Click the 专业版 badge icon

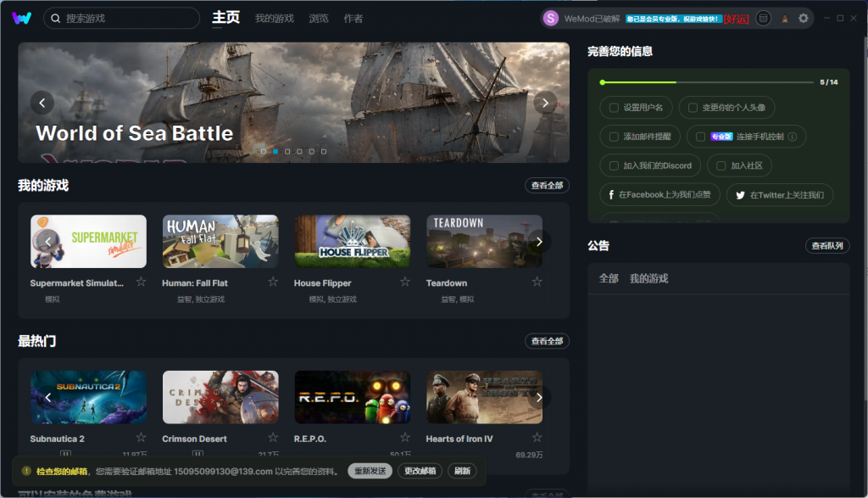[x=722, y=137]
